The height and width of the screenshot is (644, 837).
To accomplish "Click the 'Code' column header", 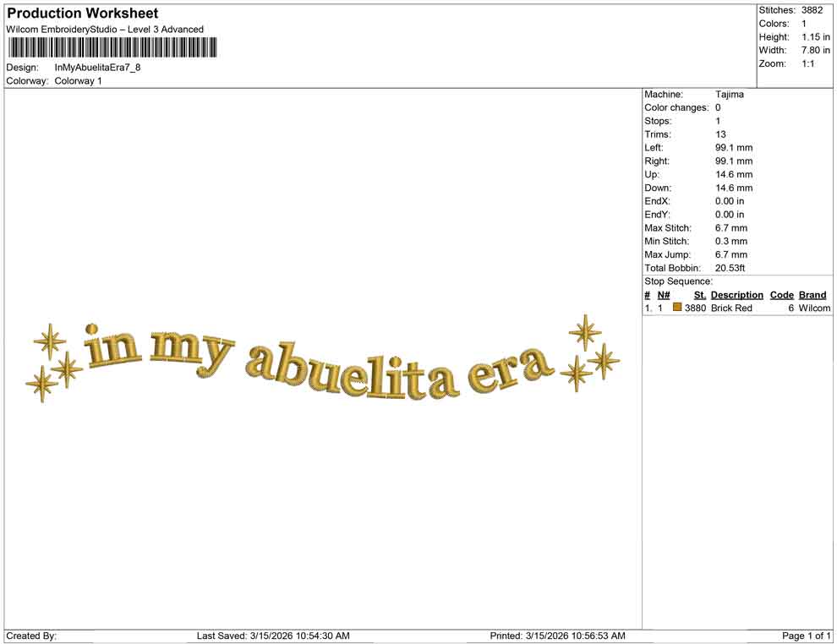I will [x=781, y=295].
